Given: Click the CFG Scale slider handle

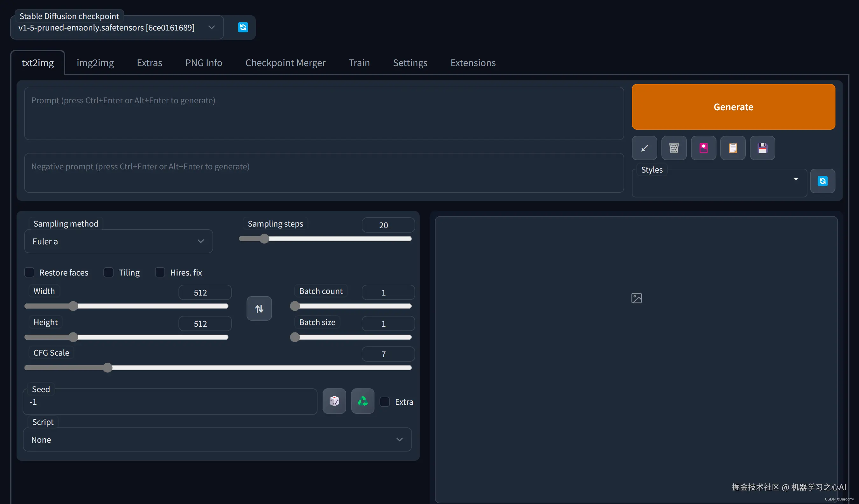Looking at the screenshot, I should pyautogui.click(x=108, y=367).
